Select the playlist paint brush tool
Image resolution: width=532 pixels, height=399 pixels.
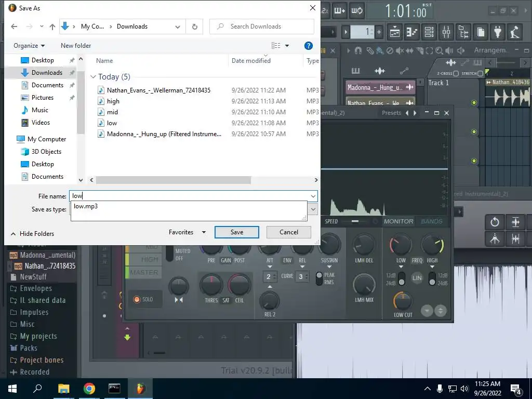point(380,51)
